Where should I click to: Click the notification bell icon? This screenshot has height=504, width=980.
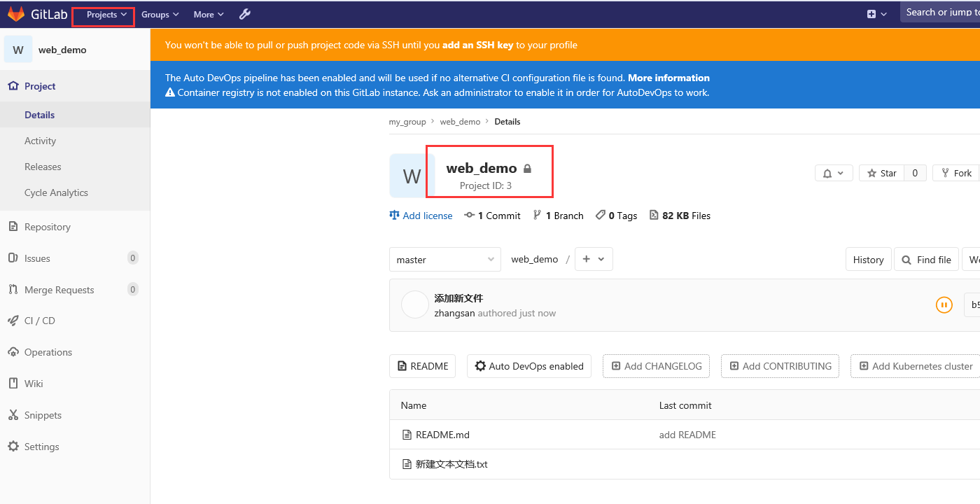point(827,174)
